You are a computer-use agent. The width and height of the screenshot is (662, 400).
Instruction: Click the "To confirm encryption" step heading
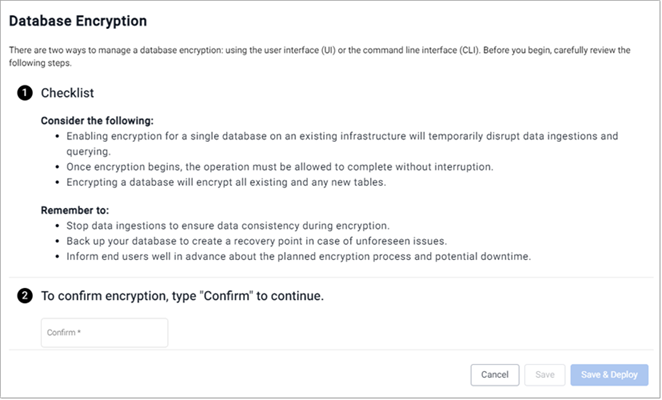(x=182, y=296)
